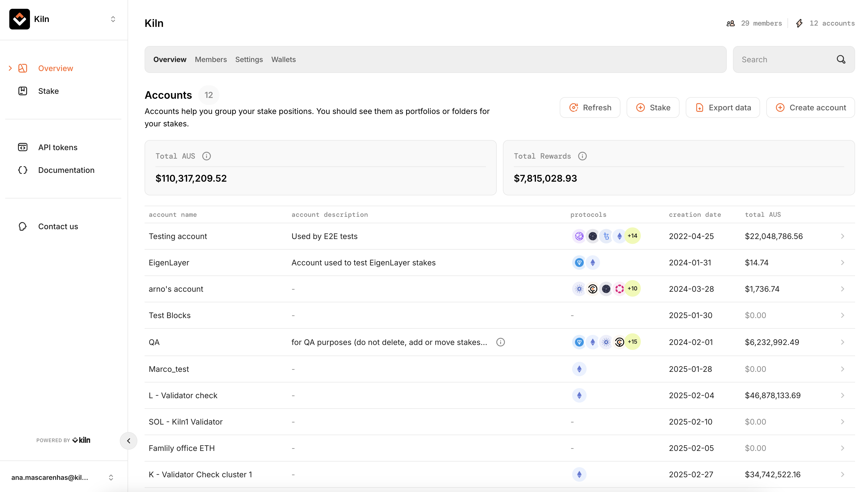Switch to the Wallets tab

[x=283, y=59]
